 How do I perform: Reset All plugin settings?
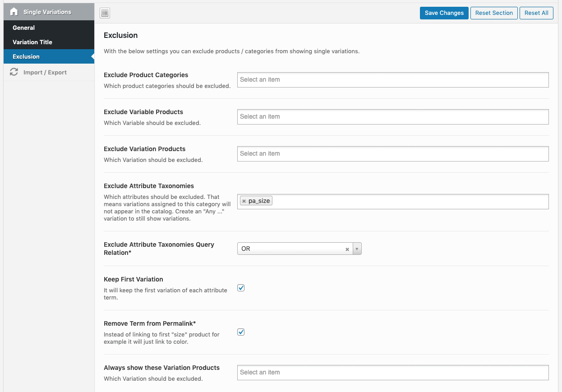pos(536,13)
